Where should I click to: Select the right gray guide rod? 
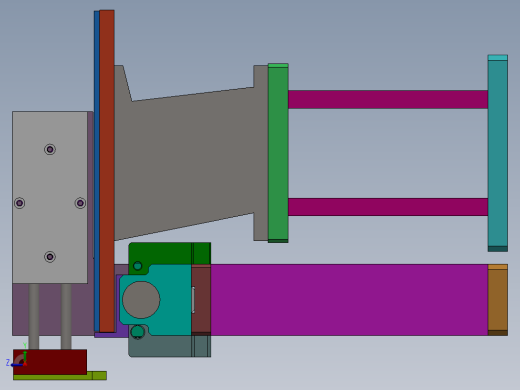[x=66, y=317]
